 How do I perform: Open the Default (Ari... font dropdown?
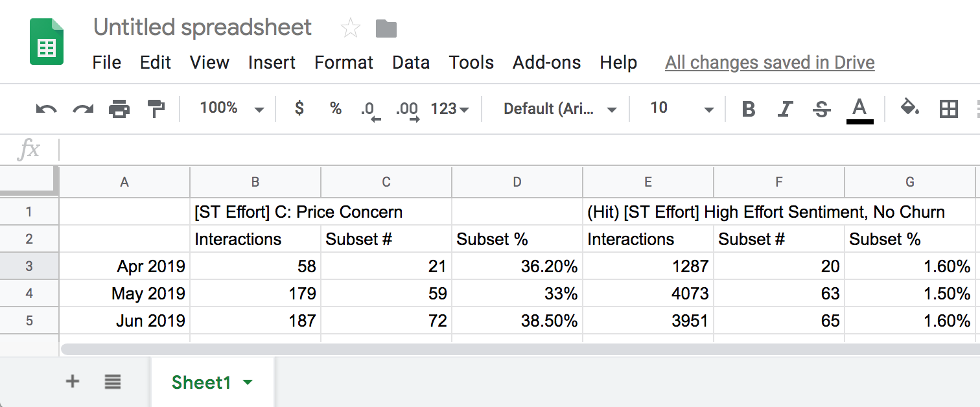pos(559,108)
